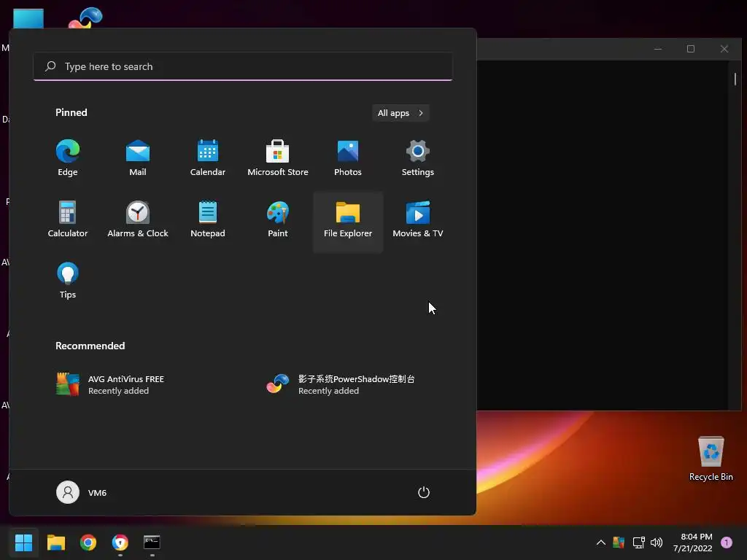Open the notification count badge
The width and height of the screenshot is (747, 560).
[727, 542]
